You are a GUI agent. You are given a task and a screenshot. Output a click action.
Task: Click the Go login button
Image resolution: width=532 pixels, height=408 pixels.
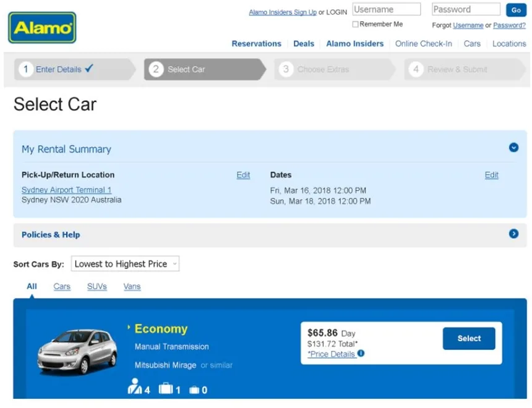pos(516,10)
